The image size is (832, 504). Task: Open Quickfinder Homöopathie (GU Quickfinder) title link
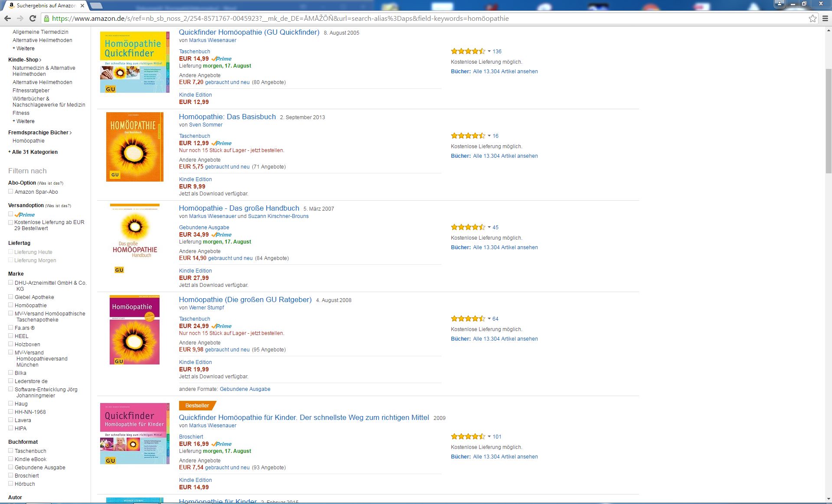pos(249,33)
